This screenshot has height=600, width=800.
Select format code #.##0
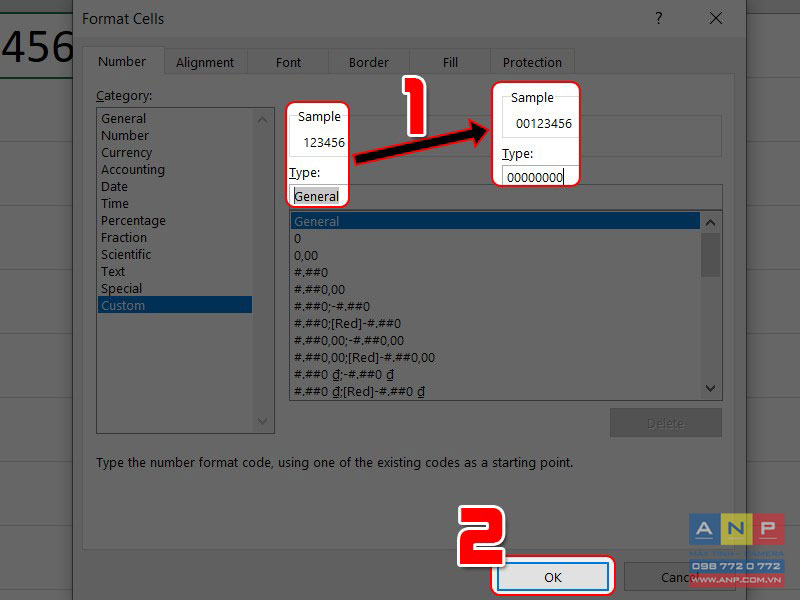click(x=495, y=272)
